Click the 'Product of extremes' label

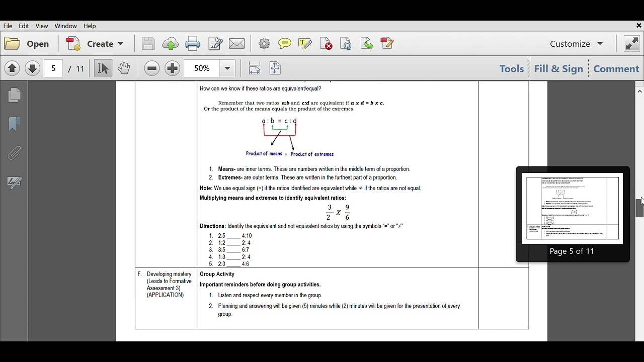(312, 154)
